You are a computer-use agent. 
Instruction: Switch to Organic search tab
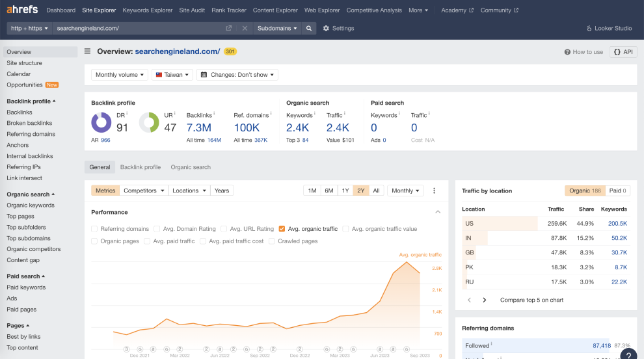pos(191,167)
